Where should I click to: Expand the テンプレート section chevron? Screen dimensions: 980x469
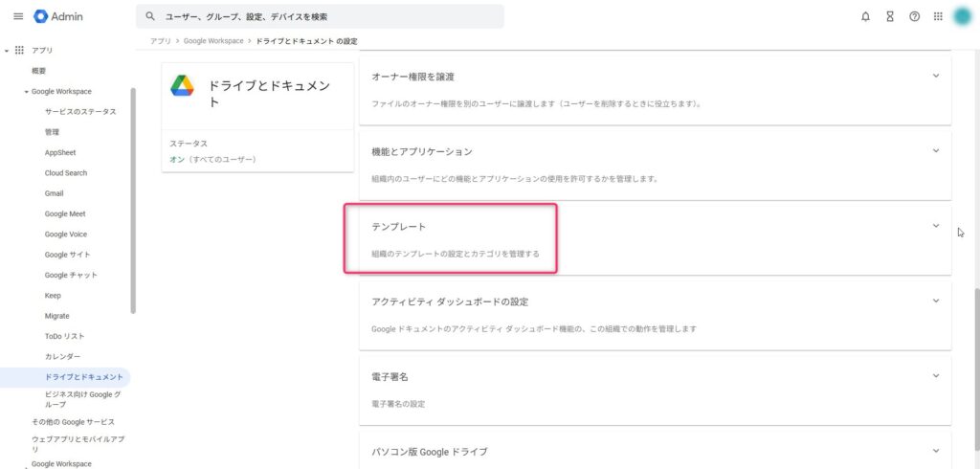pos(936,226)
